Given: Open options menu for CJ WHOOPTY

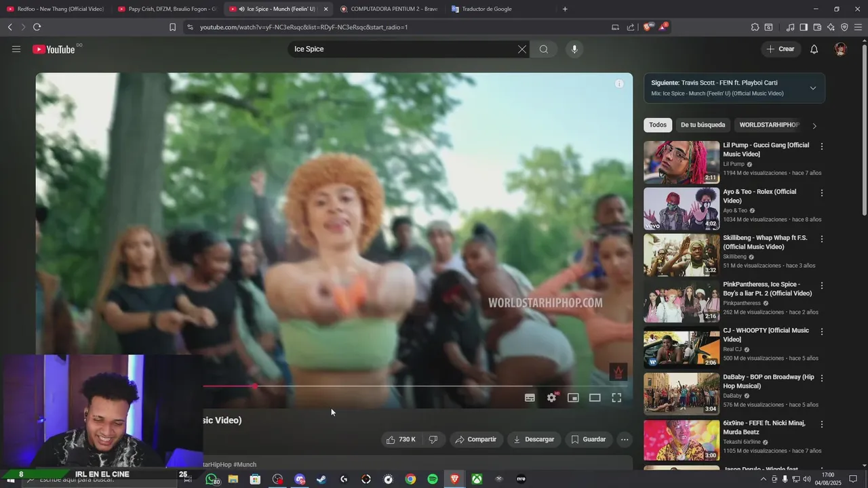Looking at the screenshot, I should pos(822,331).
